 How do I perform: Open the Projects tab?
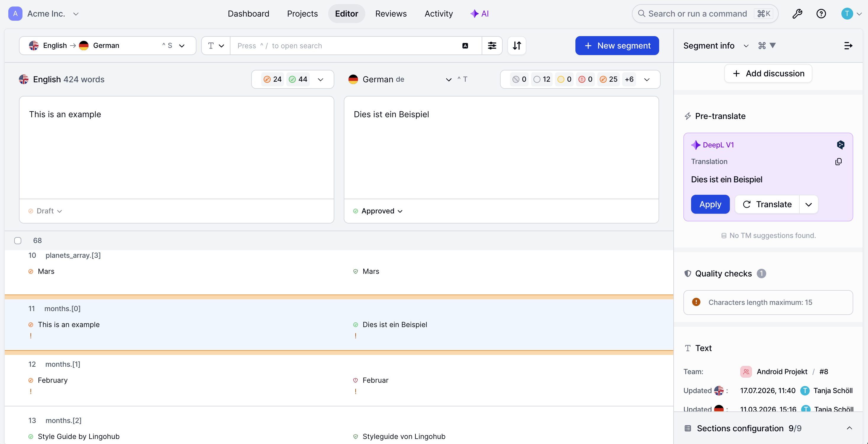(302, 14)
